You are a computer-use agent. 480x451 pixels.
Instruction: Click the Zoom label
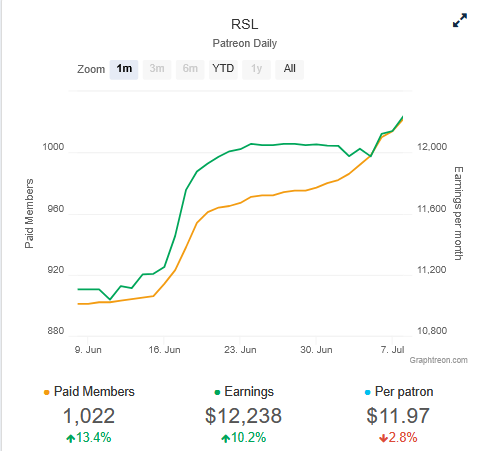click(91, 69)
